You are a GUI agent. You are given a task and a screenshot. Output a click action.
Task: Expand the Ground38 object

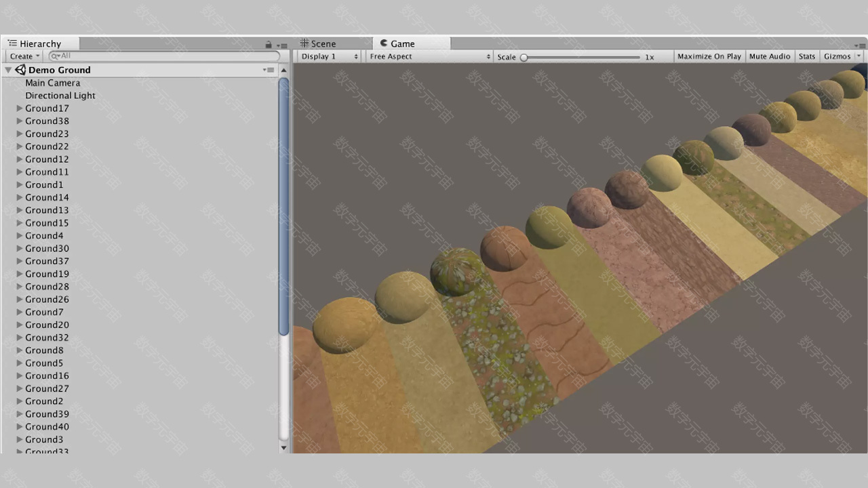(x=20, y=121)
